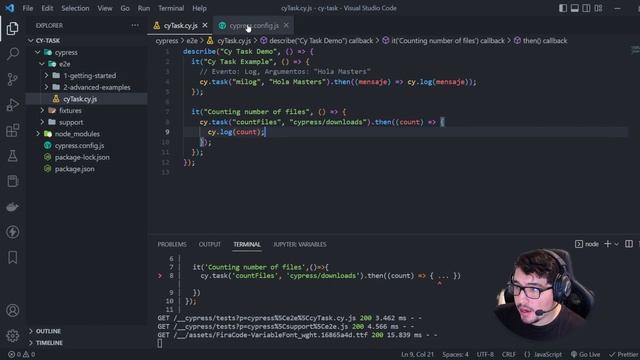The height and width of the screenshot is (360, 640).
Task: Open the Search view in activity bar
Action: (x=12, y=54)
